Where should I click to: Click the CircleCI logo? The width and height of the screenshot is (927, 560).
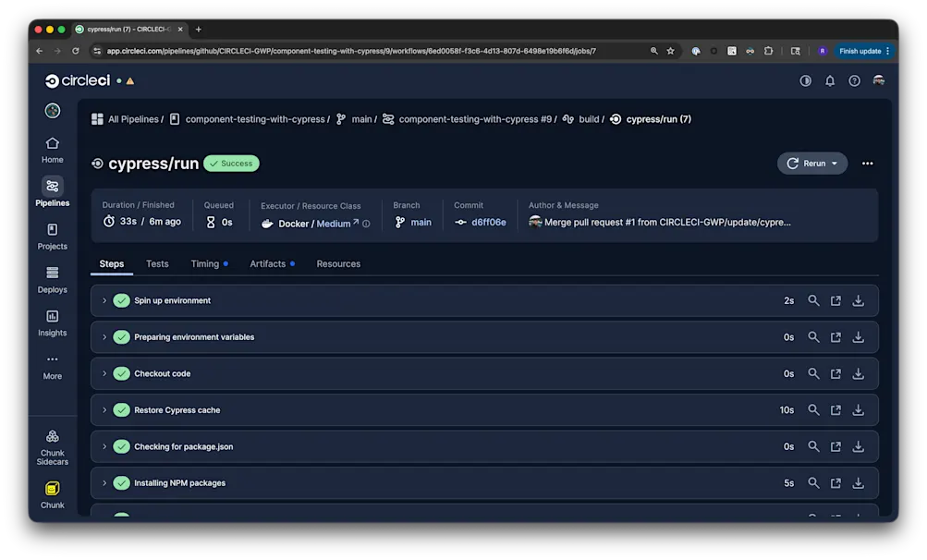click(x=78, y=80)
